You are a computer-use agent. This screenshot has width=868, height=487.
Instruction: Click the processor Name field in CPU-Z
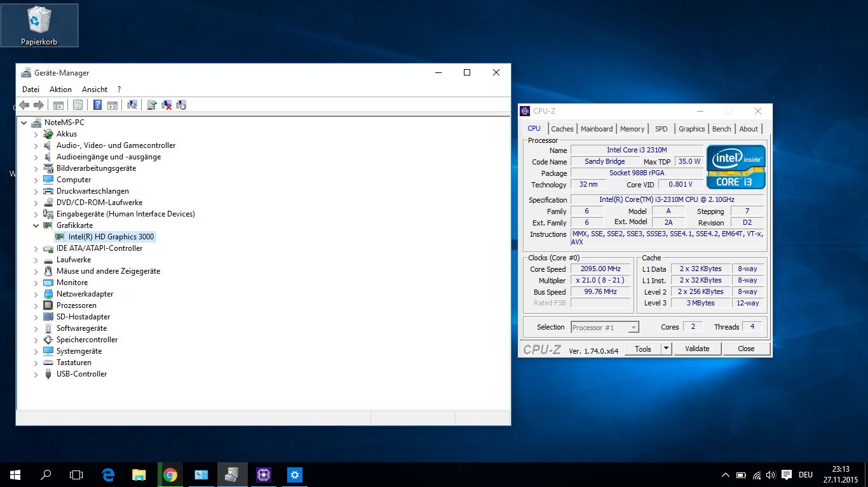[637, 150]
